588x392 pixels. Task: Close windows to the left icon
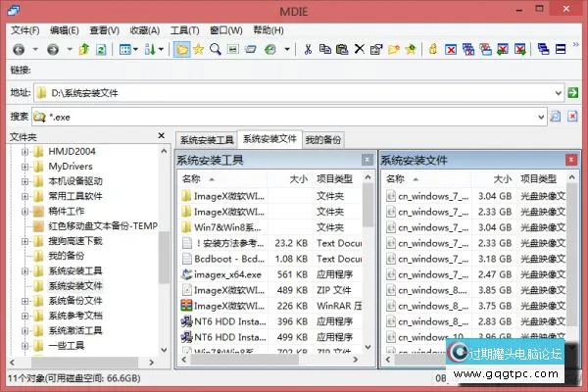pos(503,49)
